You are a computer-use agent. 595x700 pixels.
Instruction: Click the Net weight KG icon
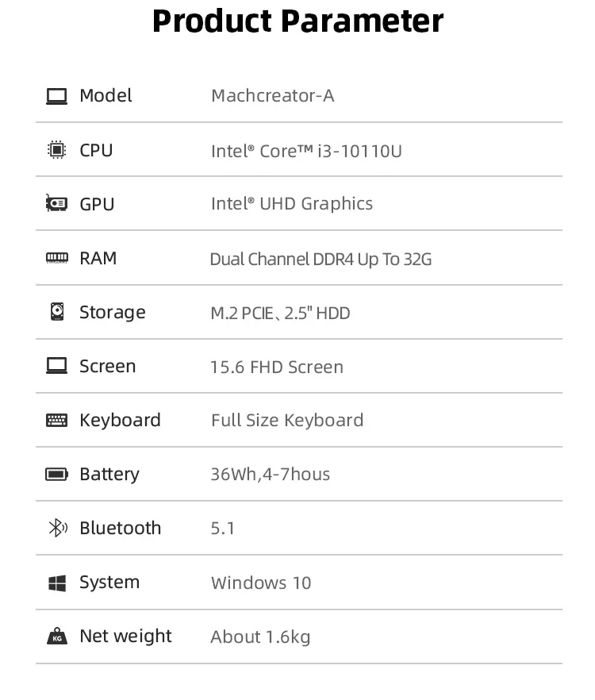coord(56,637)
